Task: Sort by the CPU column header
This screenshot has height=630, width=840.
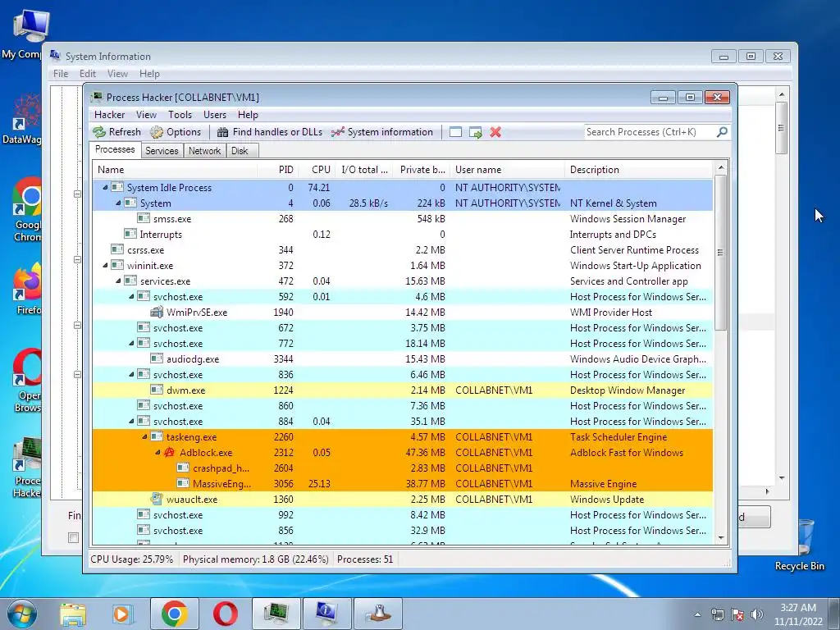Action: pyautogui.click(x=317, y=170)
